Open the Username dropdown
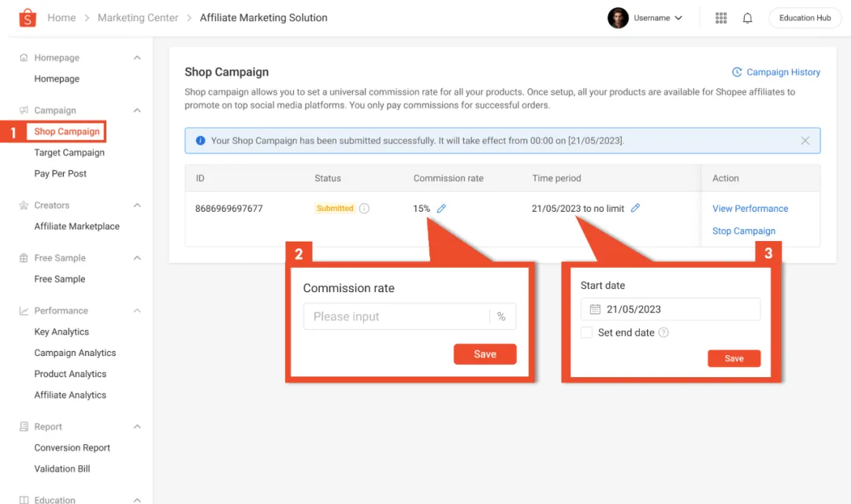Image resolution: width=851 pixels, height=504 pixels. click(658, 18)
